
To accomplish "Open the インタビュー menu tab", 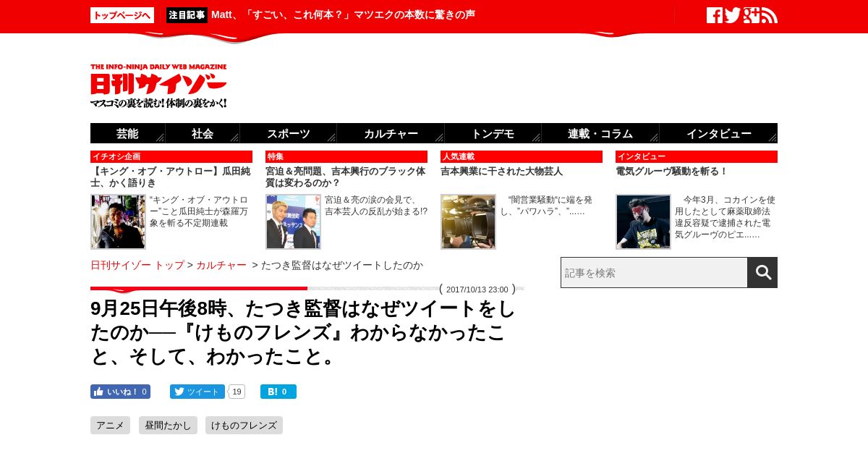I will [718, 133].
